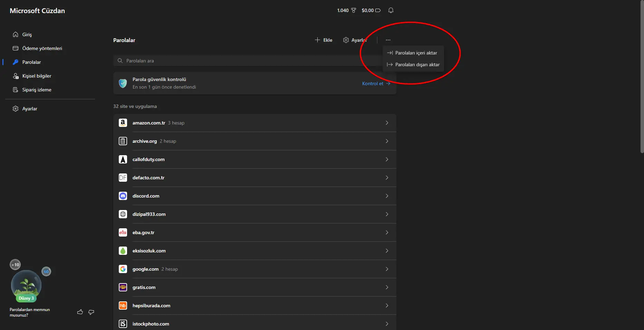Viewport: 644px width, 330px height.
Task: Click the gear icon in the sidebar
Action: [16, 109]
